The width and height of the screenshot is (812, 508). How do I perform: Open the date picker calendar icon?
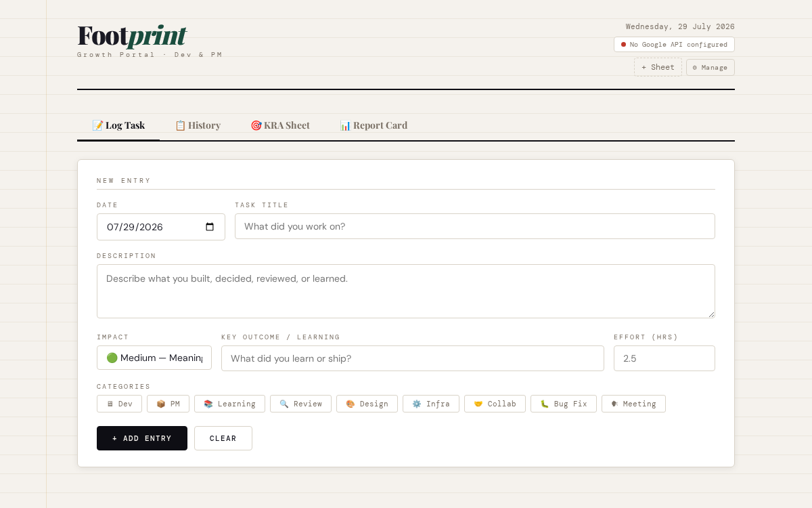(210, 227)
